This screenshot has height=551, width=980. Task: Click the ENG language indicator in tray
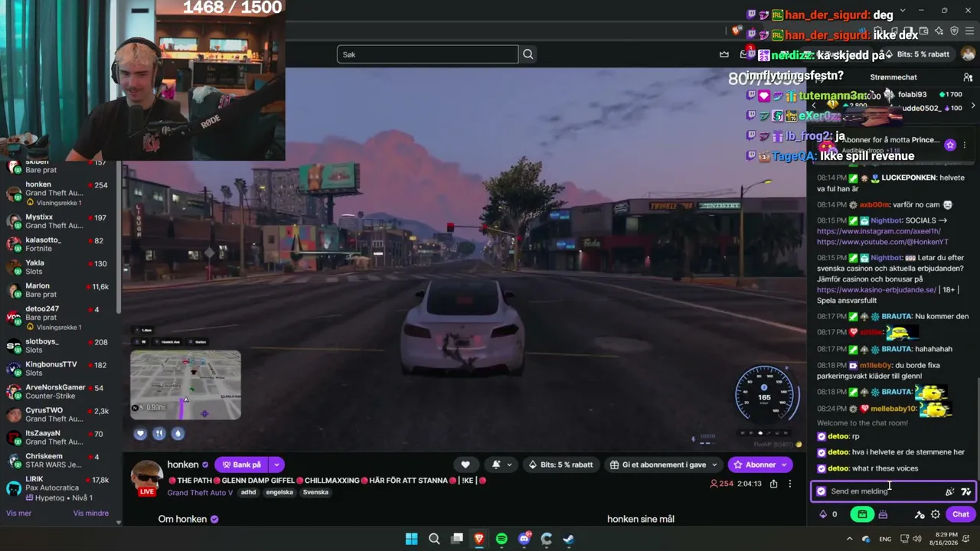point(885,539)
